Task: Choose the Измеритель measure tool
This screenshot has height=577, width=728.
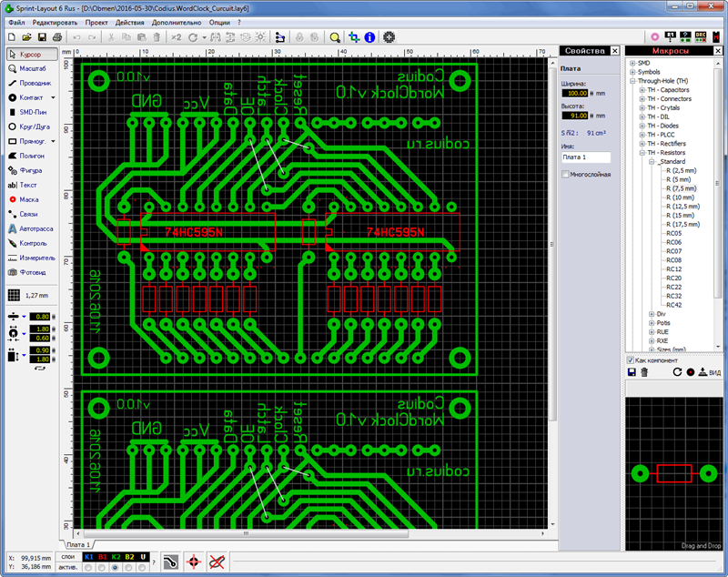Action: [33, 258]
